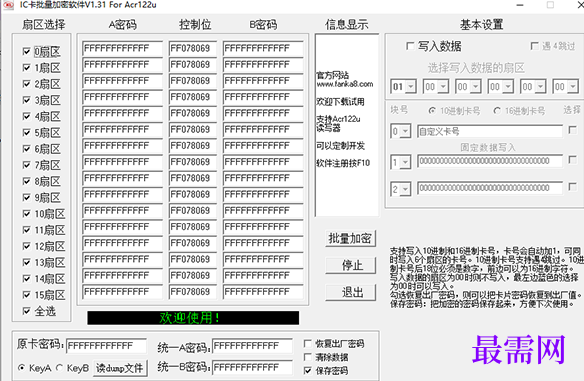584x381 pixels.
Task: Open the second write-sector dropdown showing 00
Action: [436, 86]
